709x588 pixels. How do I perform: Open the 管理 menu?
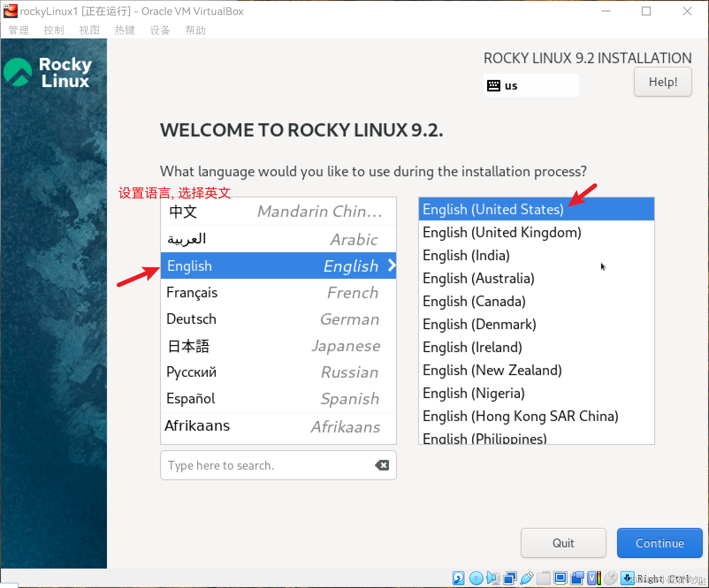pyautogui.click(x=19, y=30)
